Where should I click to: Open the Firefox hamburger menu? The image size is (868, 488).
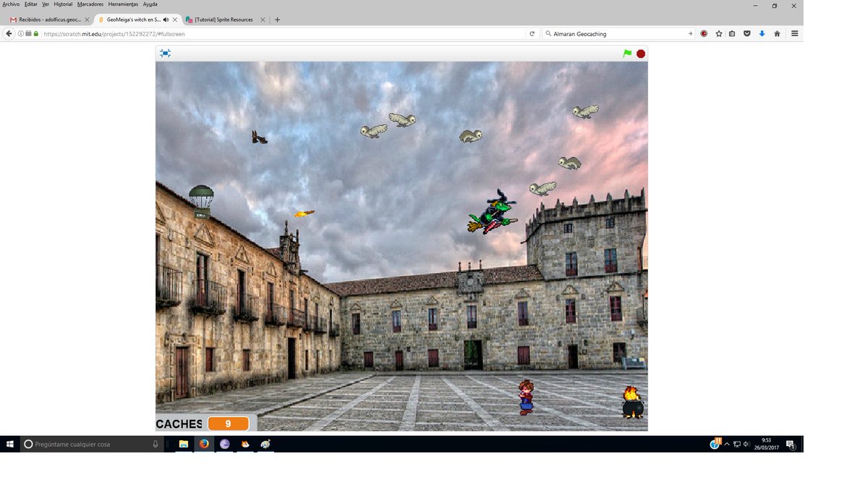coord(794,34)
